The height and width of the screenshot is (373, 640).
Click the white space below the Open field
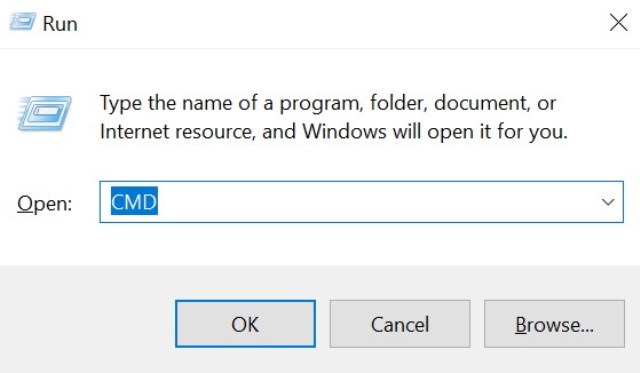[320, 244]
